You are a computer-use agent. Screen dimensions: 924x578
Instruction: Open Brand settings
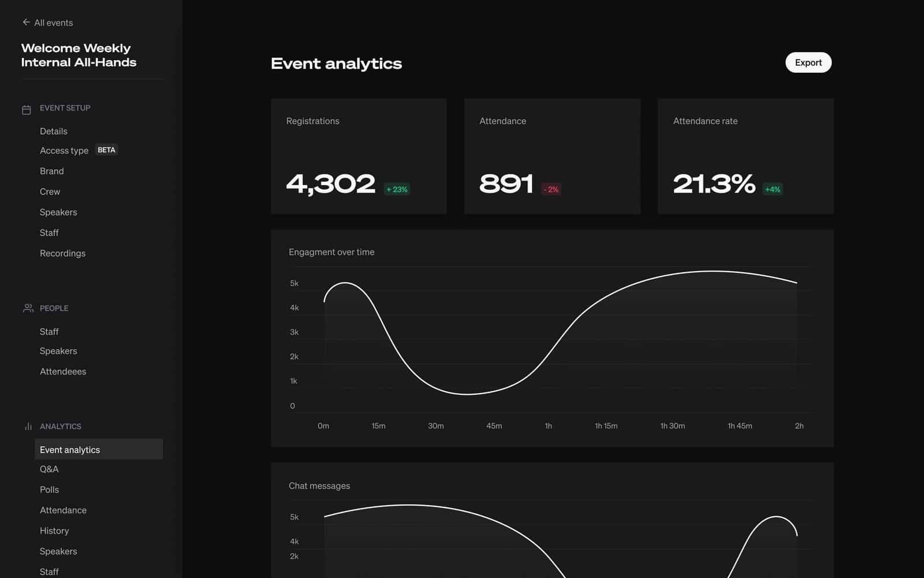[51, 171]
